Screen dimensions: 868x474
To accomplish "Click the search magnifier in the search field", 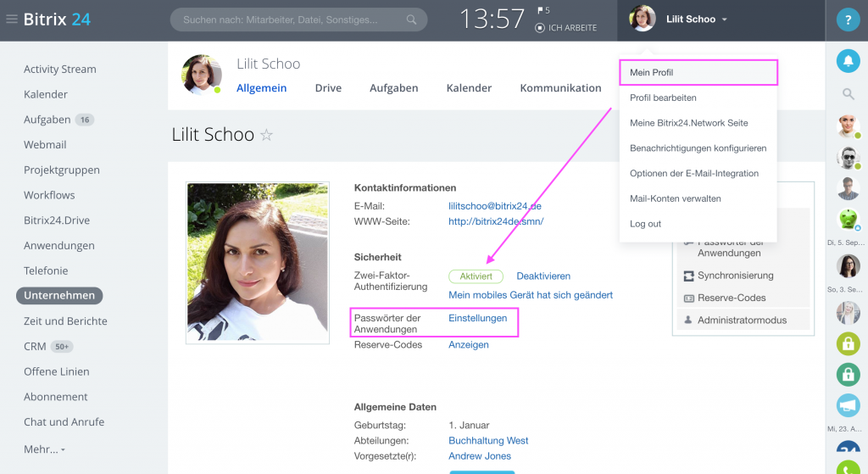I will pos(411,20).
